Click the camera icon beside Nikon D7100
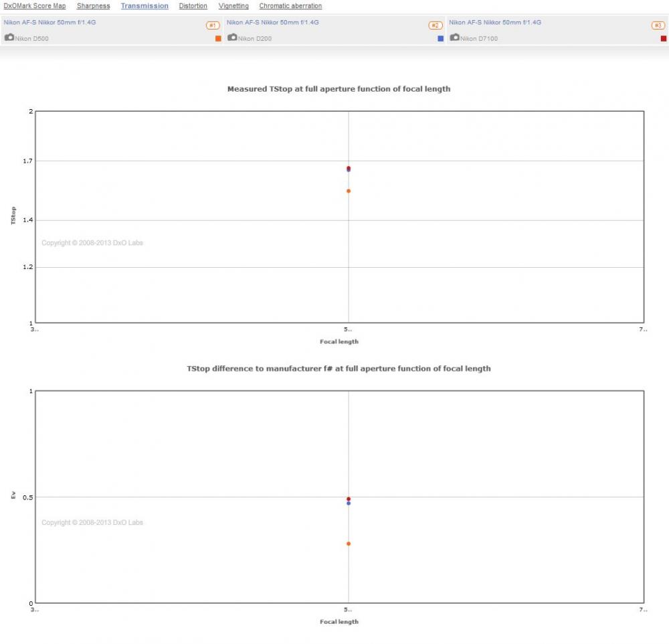 point(455,37)
